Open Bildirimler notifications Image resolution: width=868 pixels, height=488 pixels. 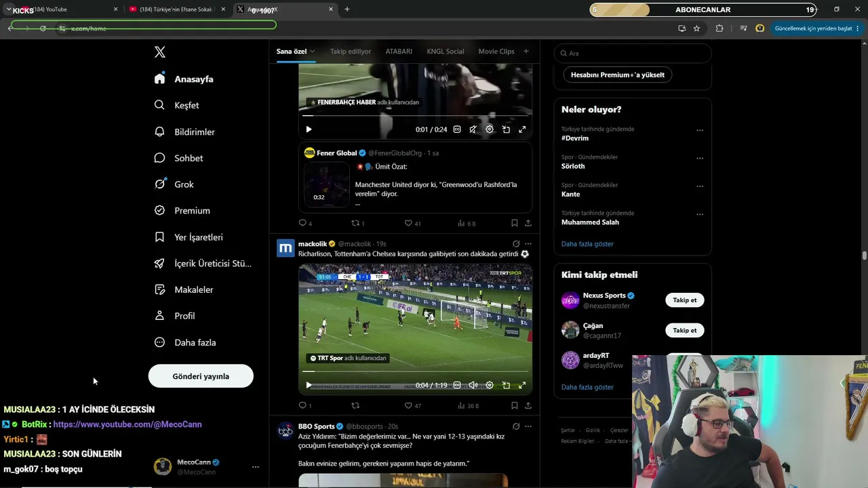pyautogui.click(x=184, y=131)
